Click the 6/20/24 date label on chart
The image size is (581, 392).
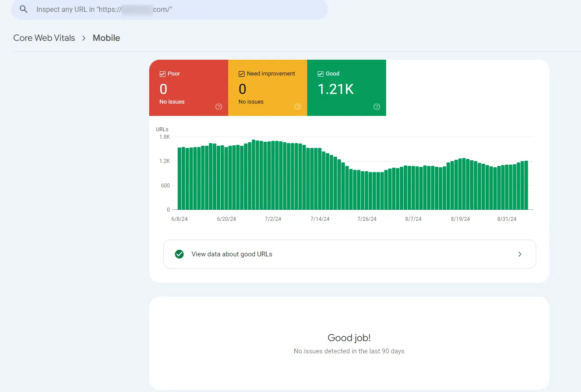[226, 219]
